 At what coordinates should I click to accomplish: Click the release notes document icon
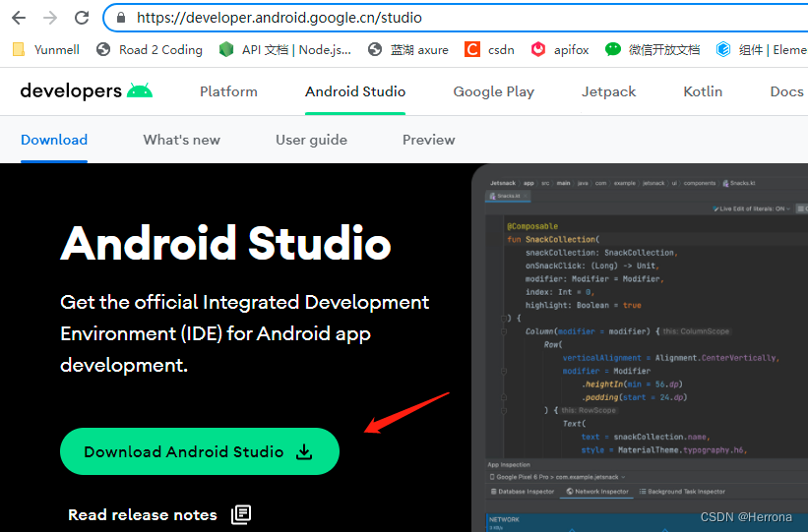241,514
